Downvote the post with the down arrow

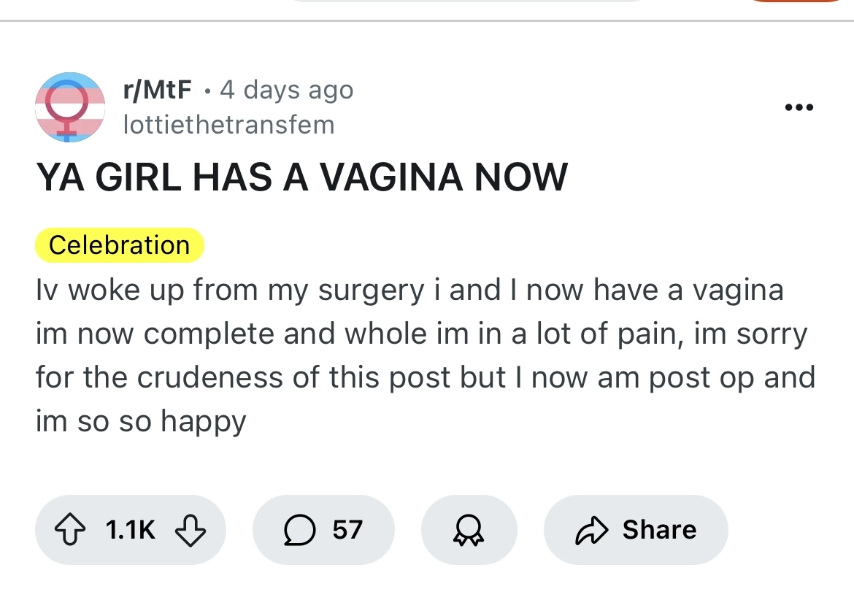(x=188, y=530)
